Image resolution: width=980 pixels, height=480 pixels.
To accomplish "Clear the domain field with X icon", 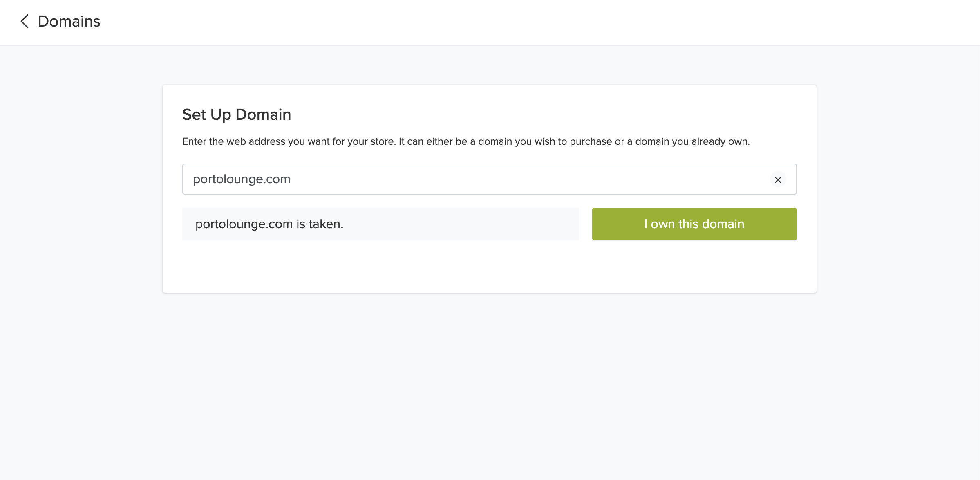I will (778, 179).
